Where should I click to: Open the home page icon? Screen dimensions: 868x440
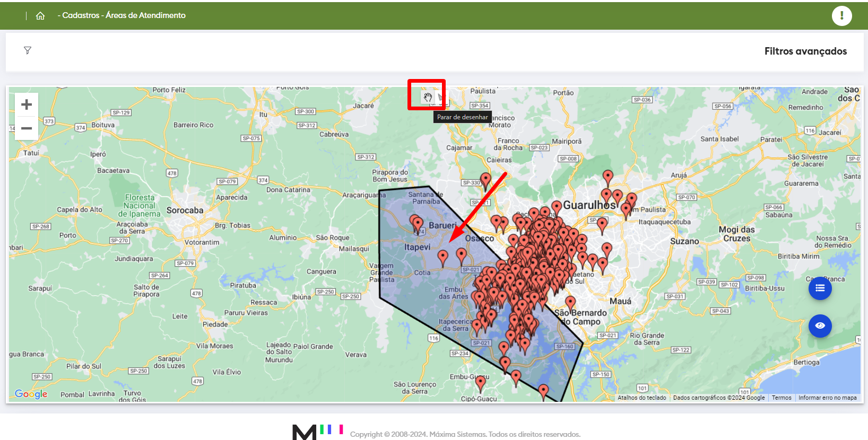pos(40,16)
